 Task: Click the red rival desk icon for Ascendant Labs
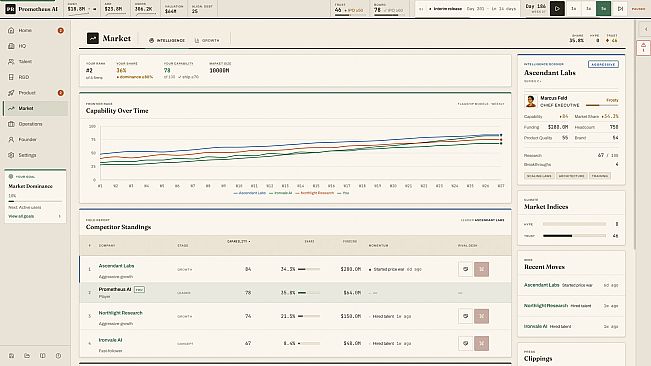[x=482, y=269]
